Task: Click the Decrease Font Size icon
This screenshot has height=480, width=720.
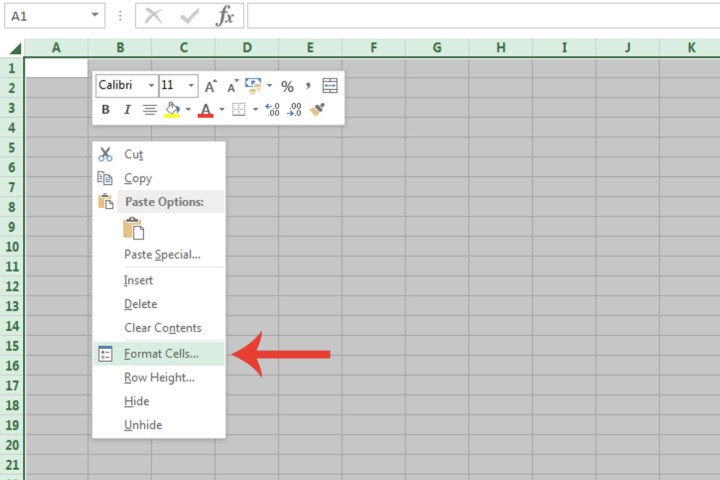Action: coord(232,86)
